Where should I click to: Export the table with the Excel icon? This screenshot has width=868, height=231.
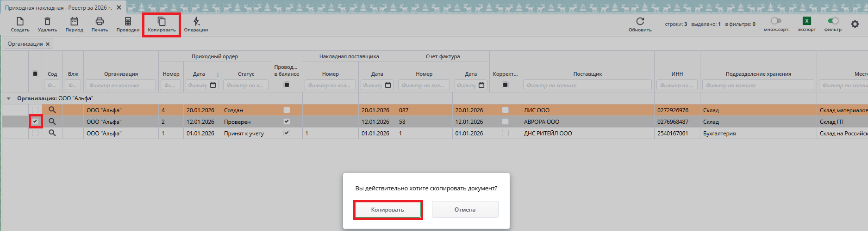point(806,21)
